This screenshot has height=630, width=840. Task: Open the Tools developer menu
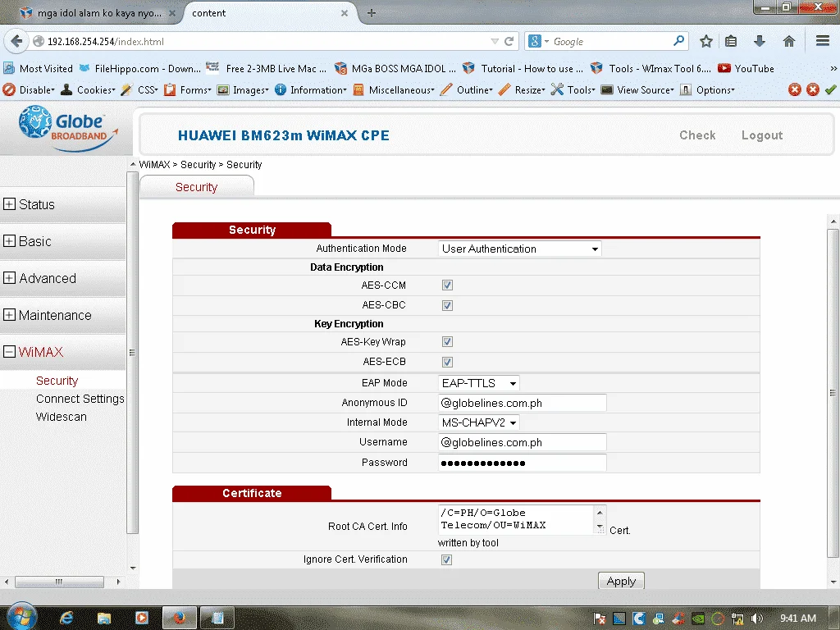573,90
